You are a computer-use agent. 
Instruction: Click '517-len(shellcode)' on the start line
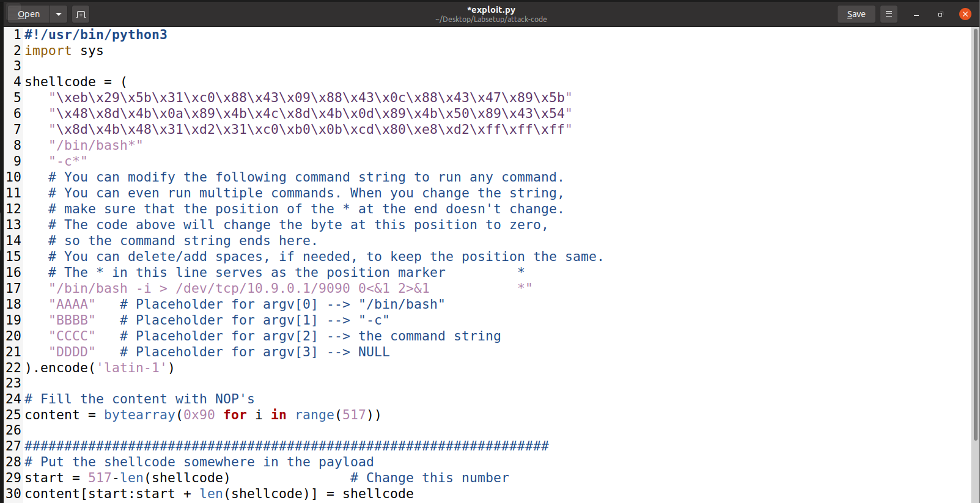click(x=159, y=478)
